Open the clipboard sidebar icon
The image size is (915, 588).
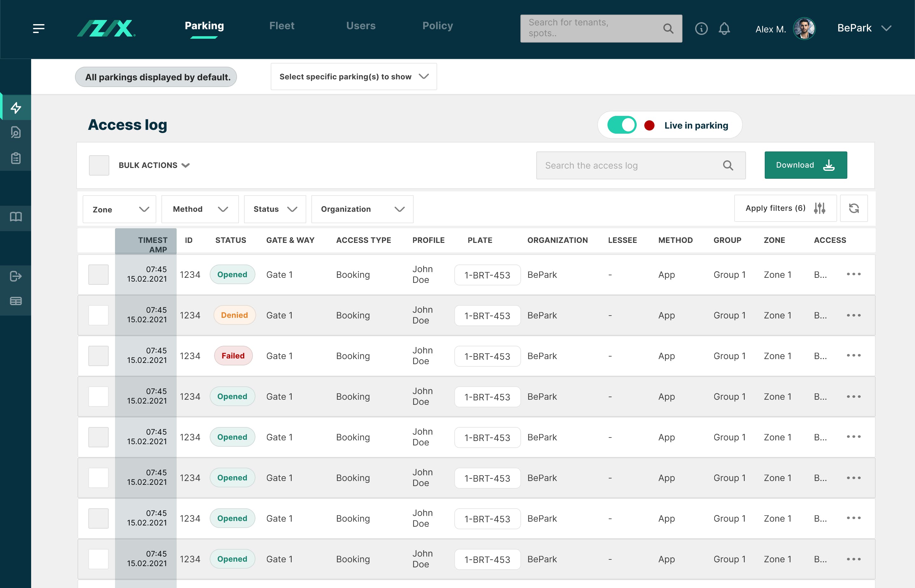pyautogui.click(x=16, y=158)
